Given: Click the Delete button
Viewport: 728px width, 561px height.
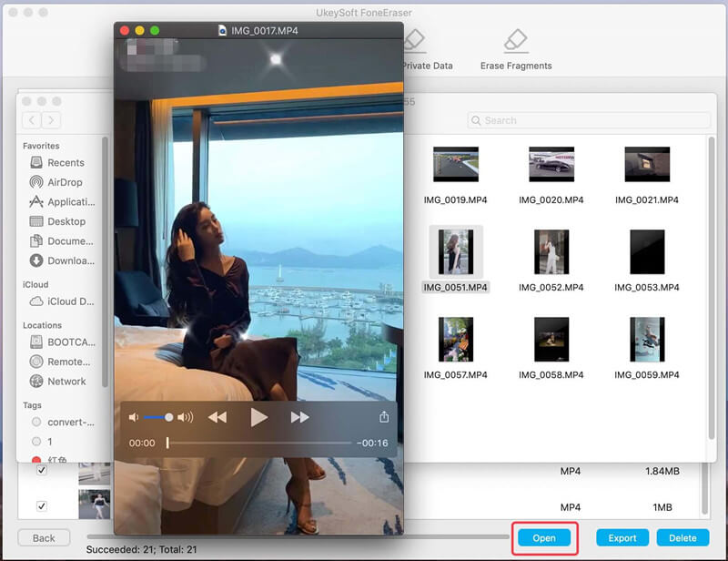Looking at the screenshot, I should [682, 538].
